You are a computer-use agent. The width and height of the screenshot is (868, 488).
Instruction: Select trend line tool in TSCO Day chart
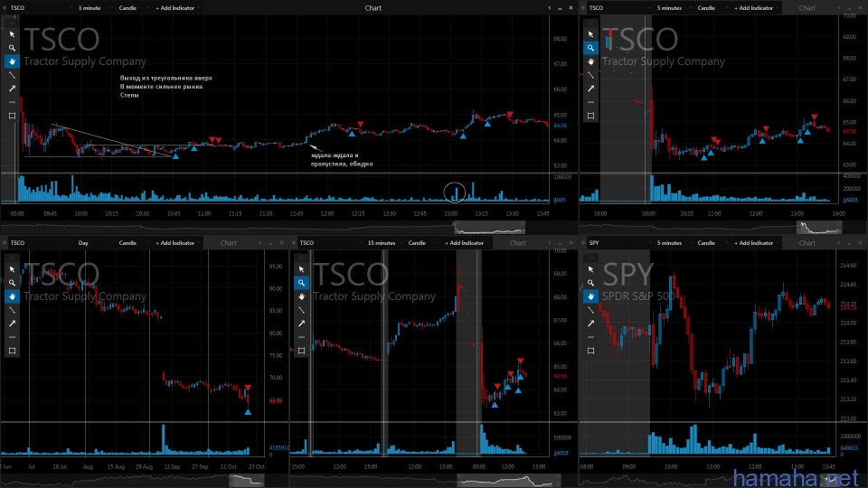[12, 310]
